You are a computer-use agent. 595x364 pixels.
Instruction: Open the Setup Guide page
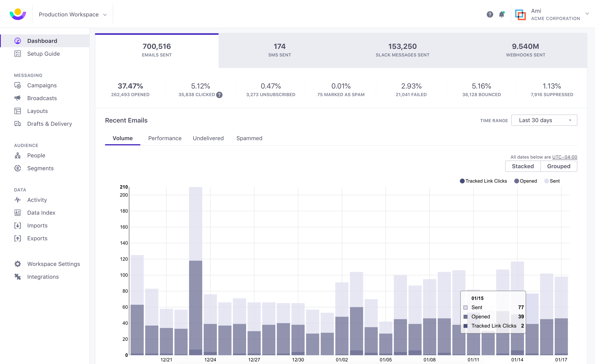tap(44, 53)
